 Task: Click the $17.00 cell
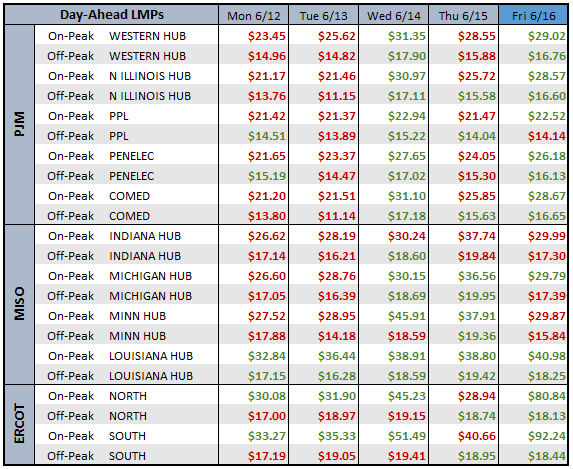(x=266, y=416)
